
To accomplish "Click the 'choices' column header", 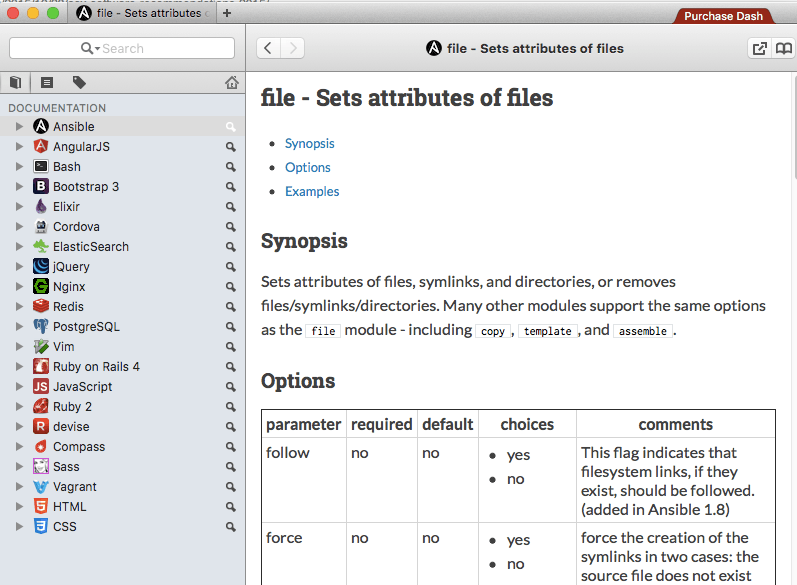I will pos(527,424).
